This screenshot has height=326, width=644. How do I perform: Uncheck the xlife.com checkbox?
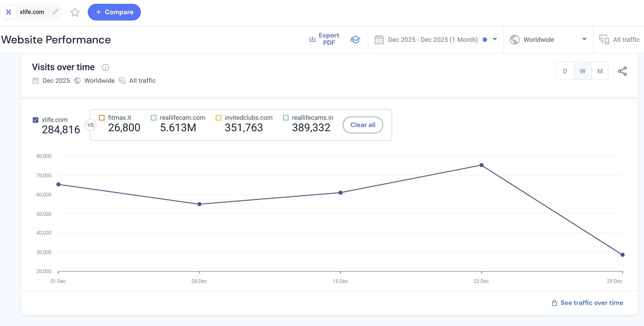36,120
